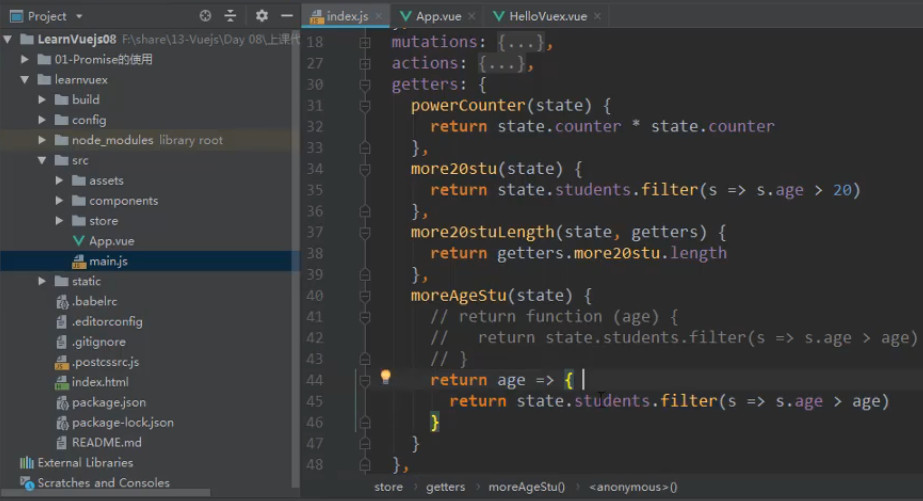Collapse all via the Project panel icon

[x=230, y=16]
